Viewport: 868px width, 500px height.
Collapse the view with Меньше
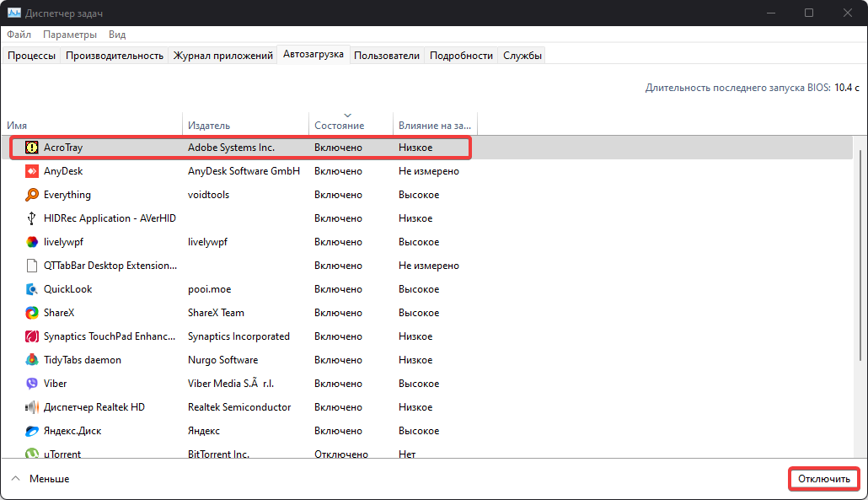click(40, 479)
